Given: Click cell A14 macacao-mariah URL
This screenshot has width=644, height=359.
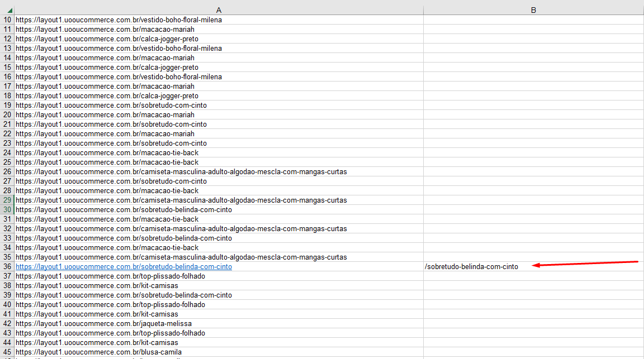Looking at the screenshot, I should tap(219, 58).
